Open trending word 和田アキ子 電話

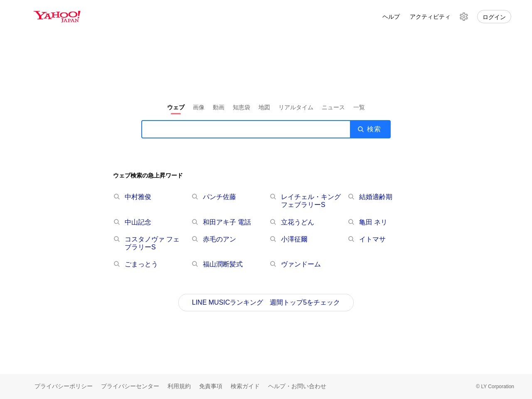(x=227, y=222)
